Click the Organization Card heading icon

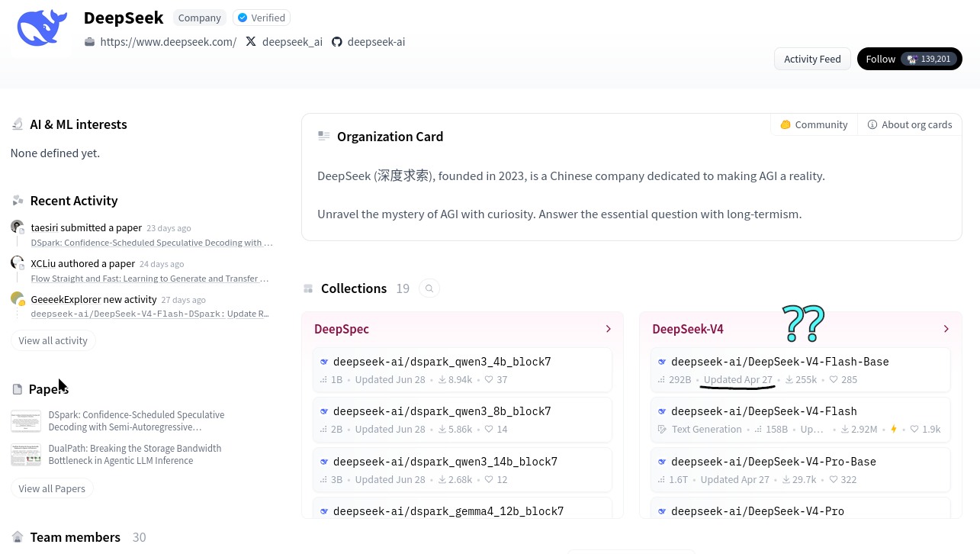(324, 137)
